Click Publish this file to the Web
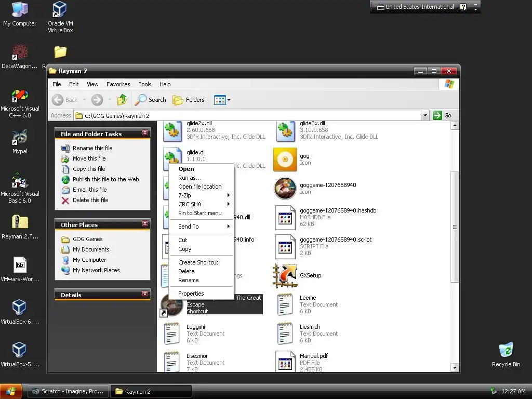This screenshot has height=399, width=532. click(x=105, y=179)
